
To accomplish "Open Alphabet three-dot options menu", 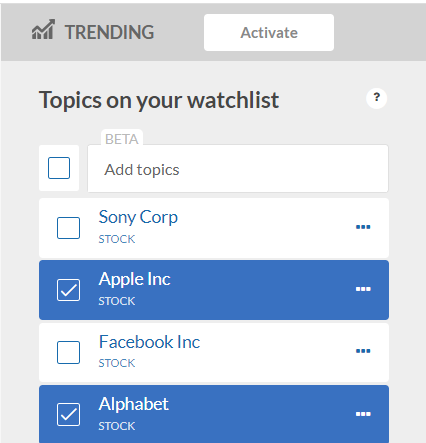I will (x=363, y=414).
